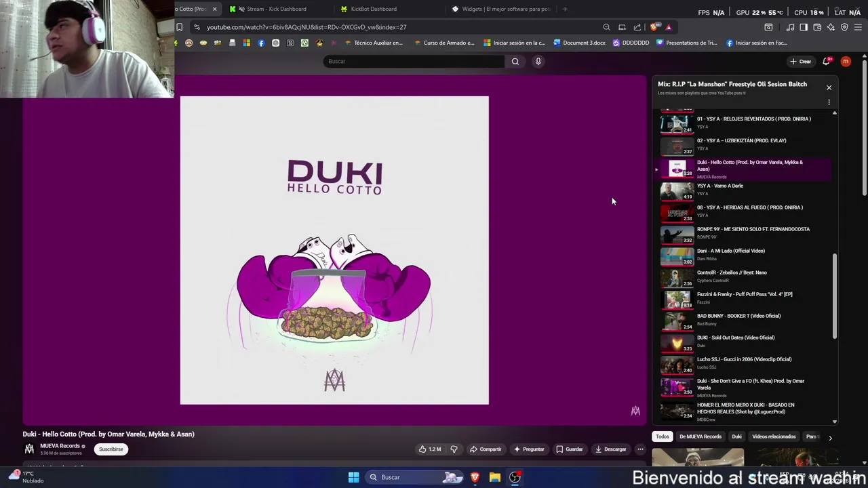This screenshot has width=868, height=488.
Task: Click the playlist scroll-down arrow
Action: click(835, 421)
